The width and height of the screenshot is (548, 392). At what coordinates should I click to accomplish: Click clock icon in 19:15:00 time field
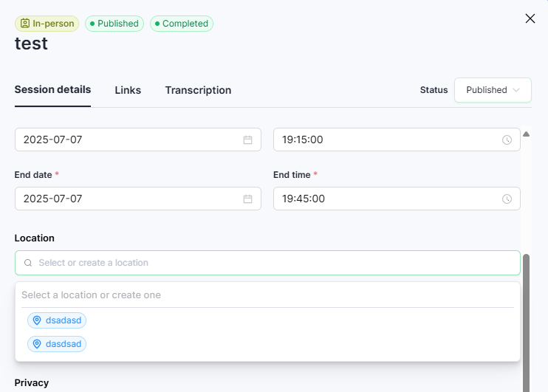pyautogui.click(x=507, y=140)
